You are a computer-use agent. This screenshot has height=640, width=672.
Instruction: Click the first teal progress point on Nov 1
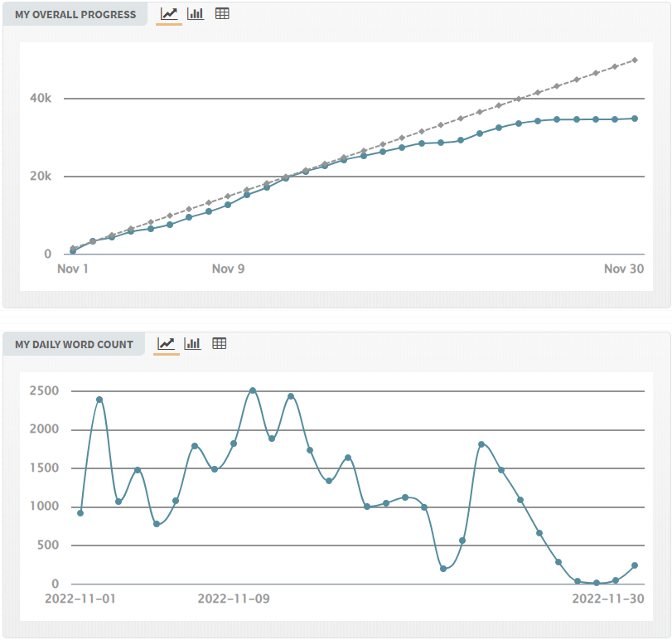pos(73,251)
